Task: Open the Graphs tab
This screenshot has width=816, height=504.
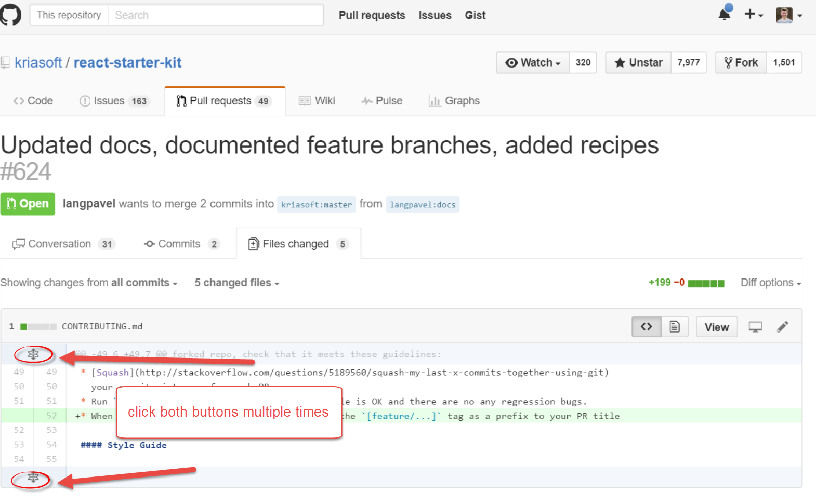Action: click(454, 101)
